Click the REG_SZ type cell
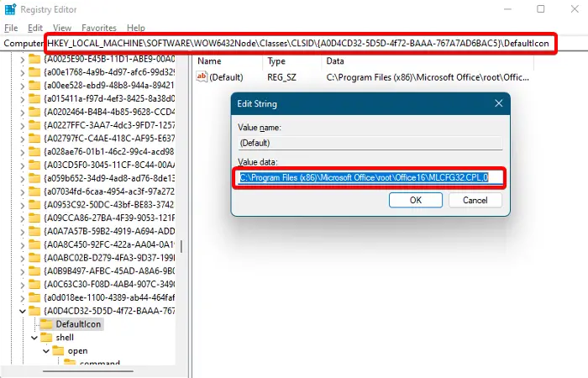This screenshot has height=378, width=588. click(281, 77)
